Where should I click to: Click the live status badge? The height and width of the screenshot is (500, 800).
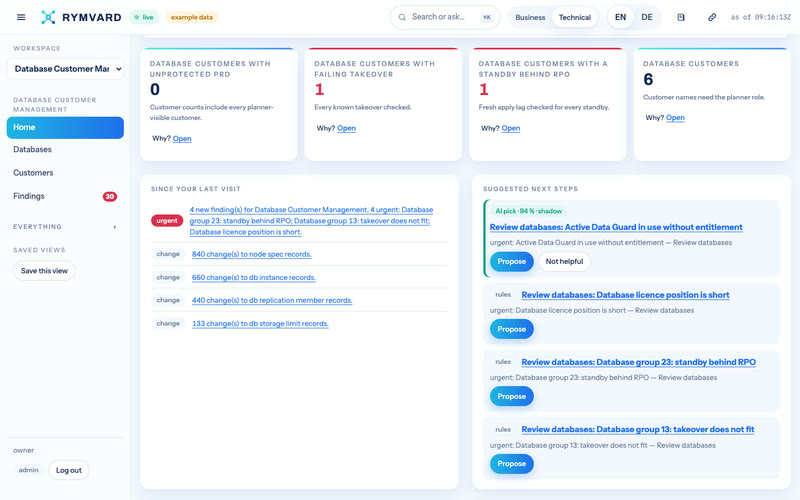pyautogui.click(x=144, y=17)
